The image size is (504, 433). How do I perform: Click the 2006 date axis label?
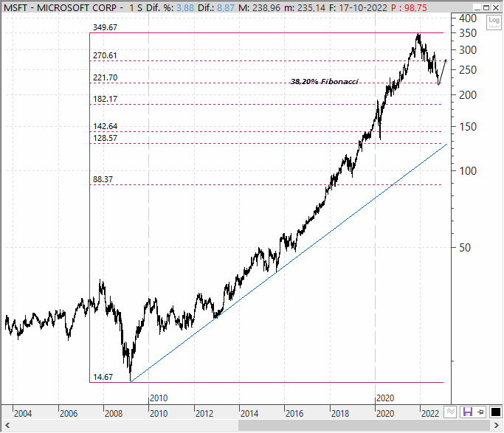coord(69,413)
